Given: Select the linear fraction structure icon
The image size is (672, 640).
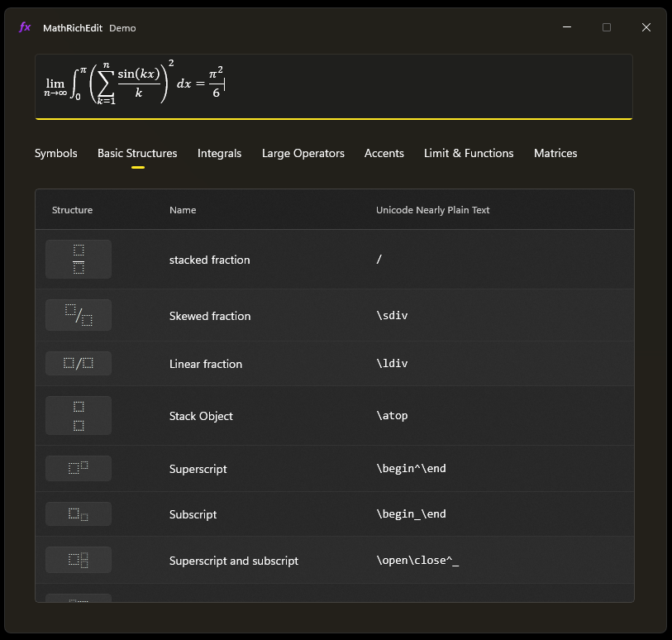Looking at the screenshot, I should (78, 363).
